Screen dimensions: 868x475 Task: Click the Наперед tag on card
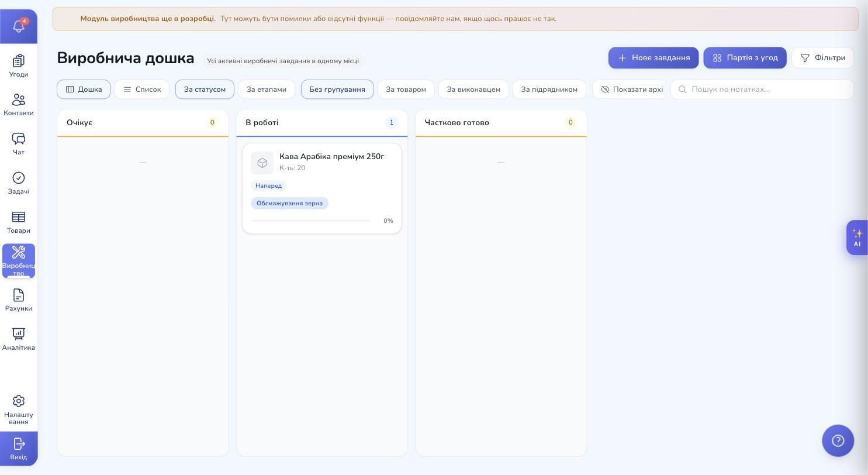coord(269,186)
